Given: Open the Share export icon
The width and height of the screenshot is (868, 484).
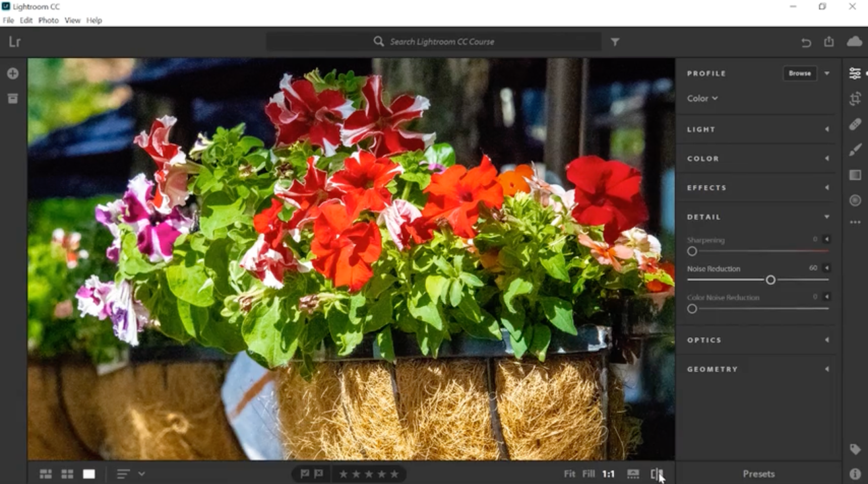Looking at the screenshot, I should coord(829,42).
